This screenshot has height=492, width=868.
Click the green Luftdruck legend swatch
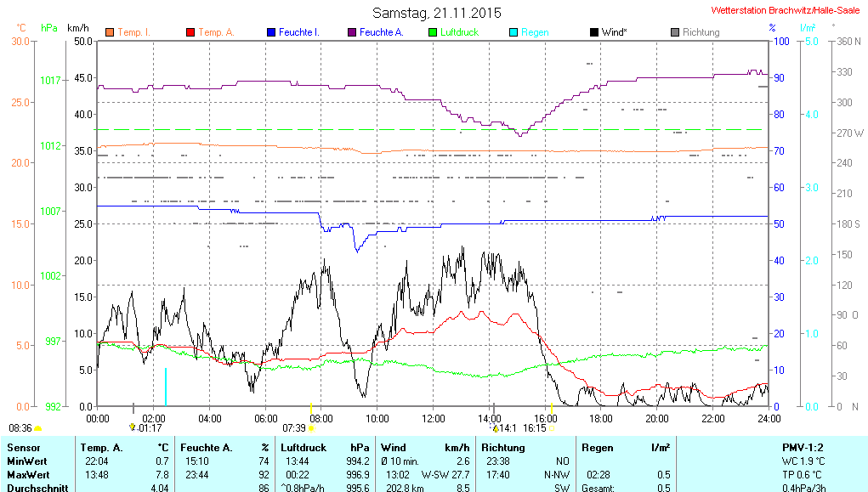click(433, 32)
